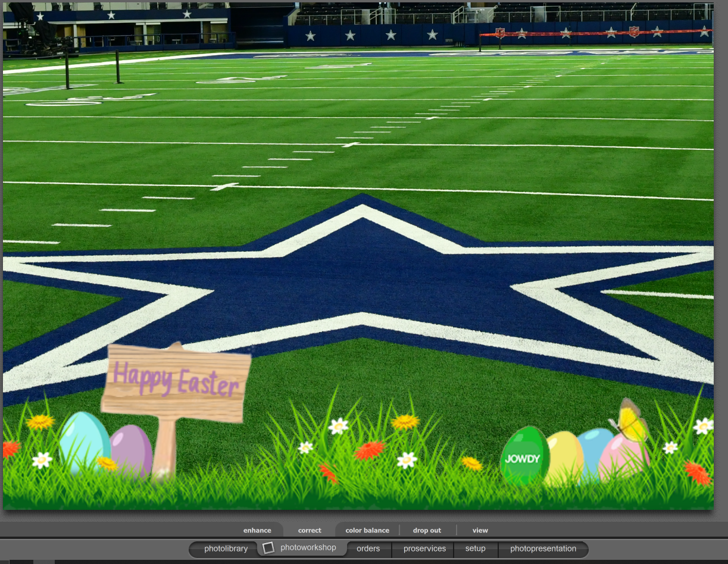This screenshot has height=564, width=728.
Task: Click the red line across the far field
Action: [x=595, y=33]
